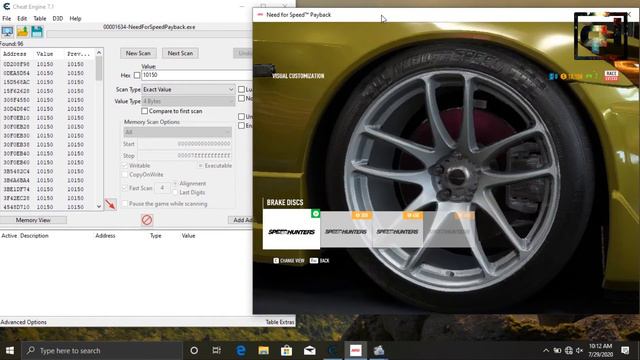Open Microsoft Store from the taskbar
The height and width of the screenshot is (360, 640).
[x=287, y=350]
